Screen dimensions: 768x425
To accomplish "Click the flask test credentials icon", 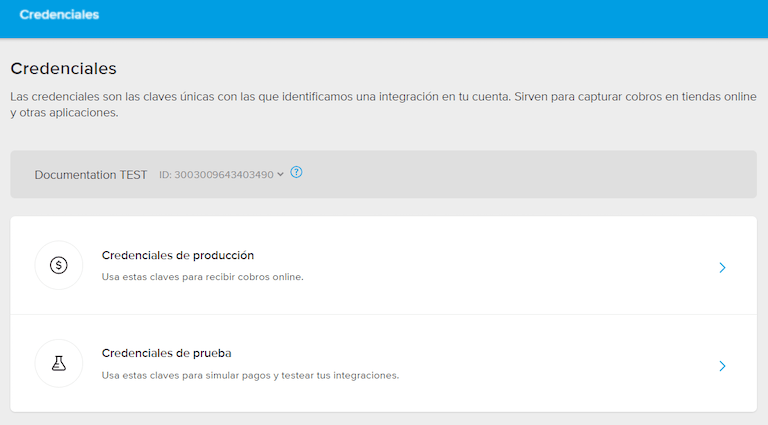I will tap(58, 364).
